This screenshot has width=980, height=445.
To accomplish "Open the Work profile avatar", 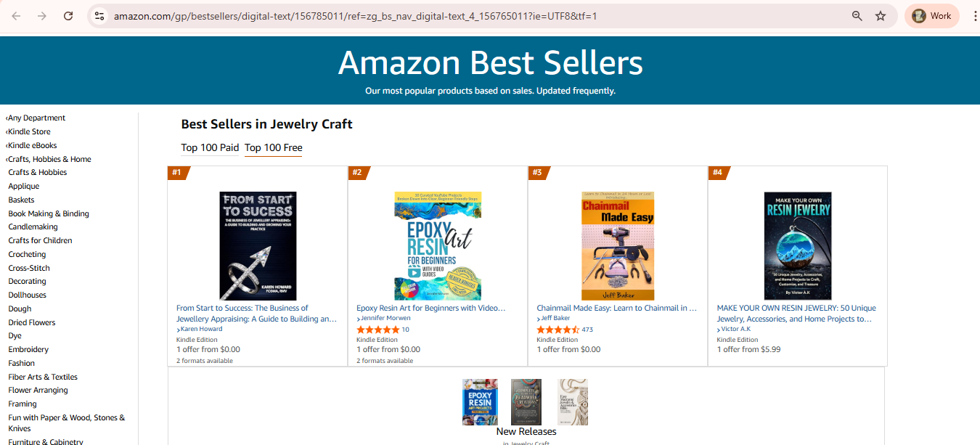I will click(932, 16).
